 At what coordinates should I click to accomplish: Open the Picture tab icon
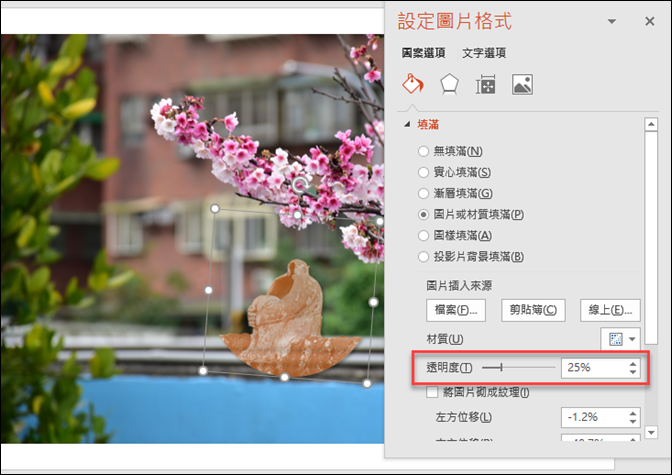coord(522,84)
